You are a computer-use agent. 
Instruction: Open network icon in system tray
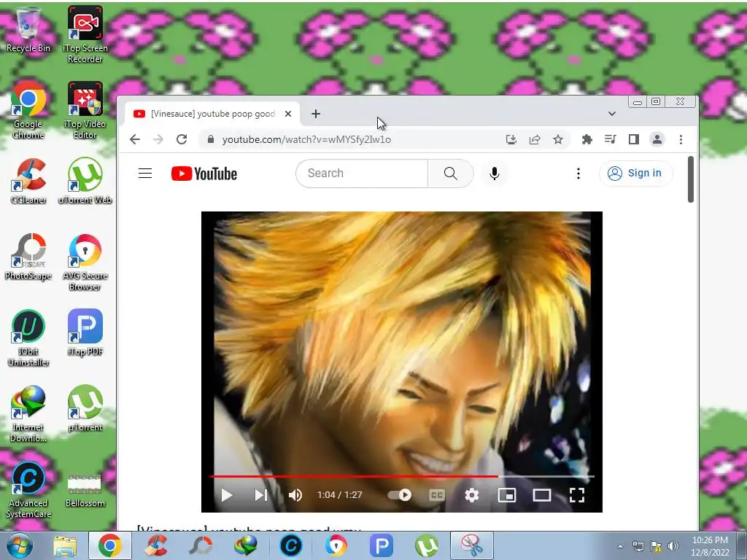coord(638,546)
